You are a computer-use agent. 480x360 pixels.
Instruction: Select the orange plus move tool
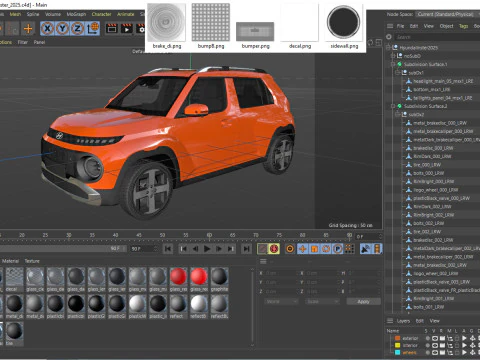click(x=28, y=29)
